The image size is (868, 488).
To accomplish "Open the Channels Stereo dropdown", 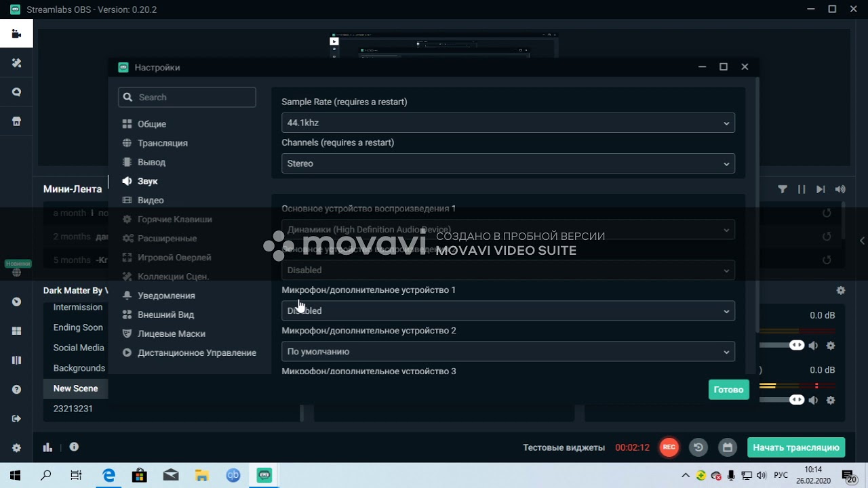I will 508,163.
